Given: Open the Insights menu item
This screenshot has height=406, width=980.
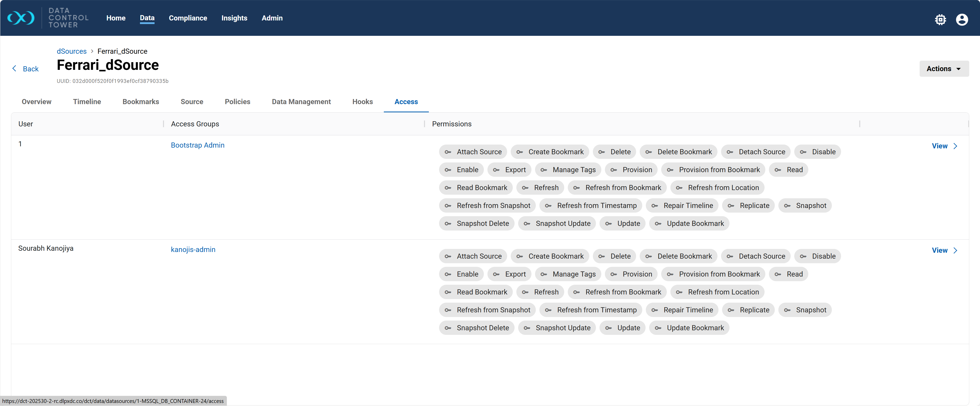Looking at the screenshot, I should [x=234, y=18].
